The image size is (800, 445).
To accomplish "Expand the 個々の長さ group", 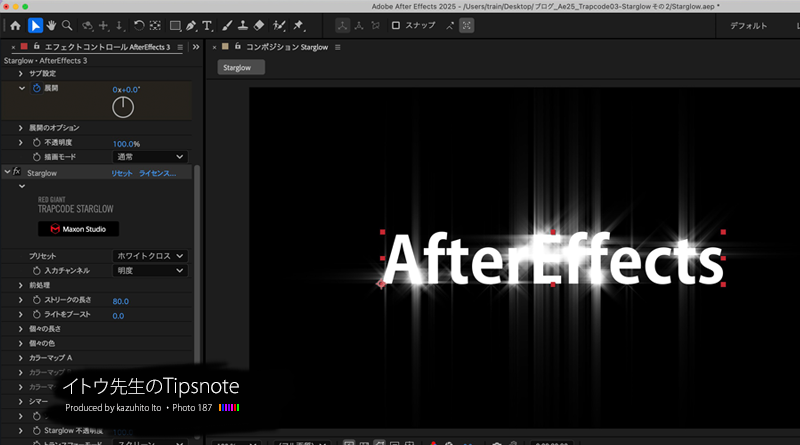I will 21,329.
